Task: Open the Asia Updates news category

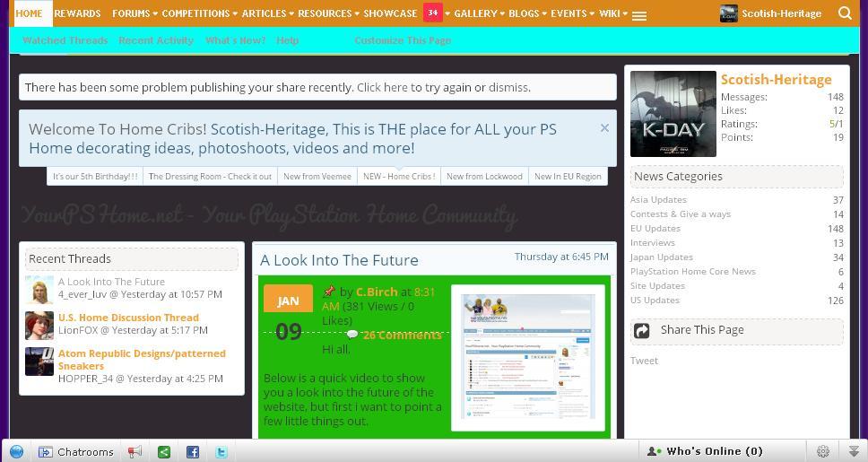Action: pos(658,199)
